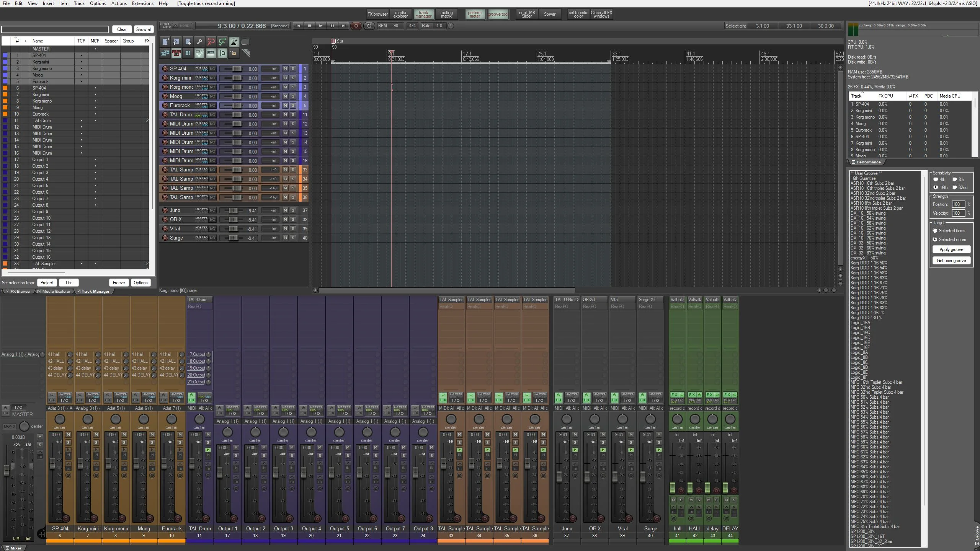The image size is (980, 551).
Task: Open I/O routing for Moog track
Action: click(212, 96)
